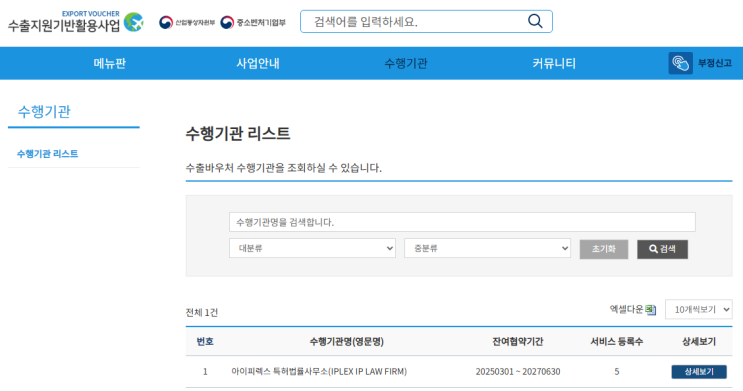Image resolution: width=743 pixels, height=391 pixels.
Task: Click the 초기화 reset button
Action: [x=604, y=249]
